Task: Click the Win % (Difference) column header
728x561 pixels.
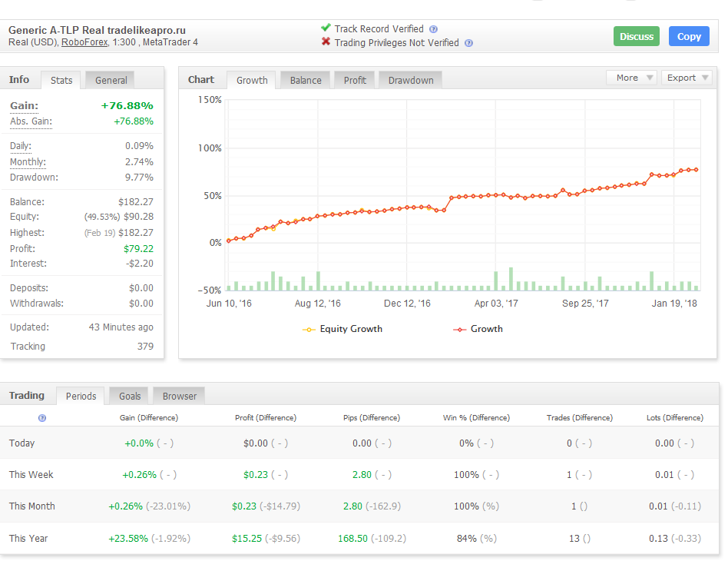Action: (x=476, y=418)
